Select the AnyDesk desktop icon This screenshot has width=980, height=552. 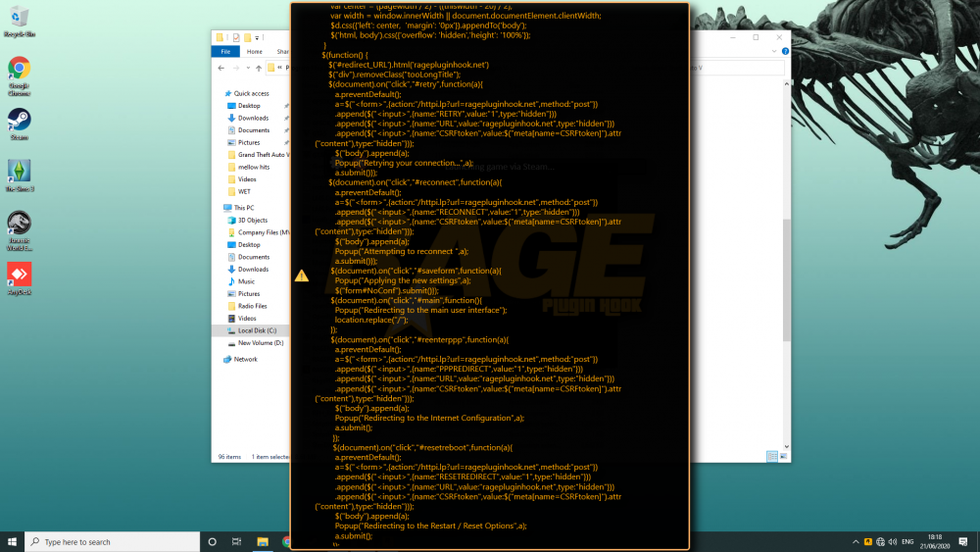point(19,278)
